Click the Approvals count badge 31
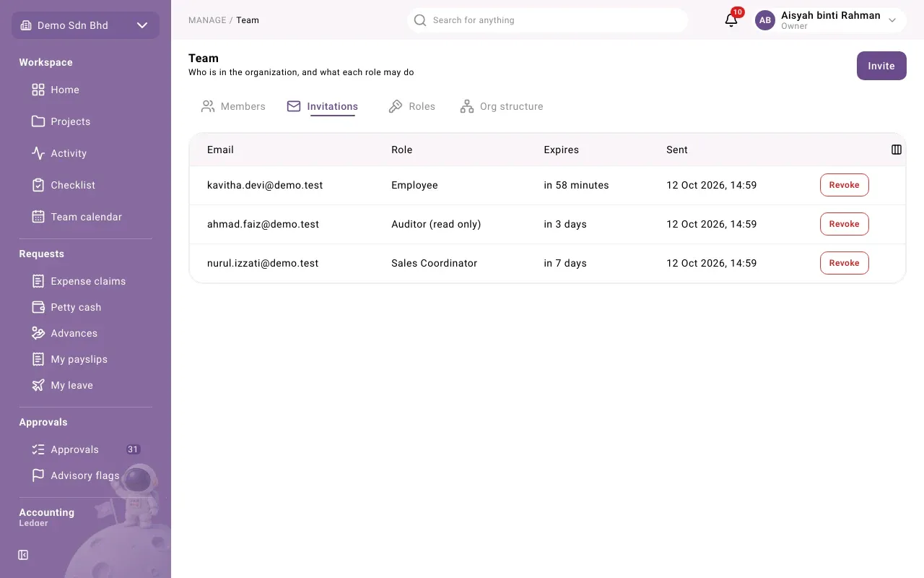The image size is (924, 578). pyautogui.click(x=133, y=449)
